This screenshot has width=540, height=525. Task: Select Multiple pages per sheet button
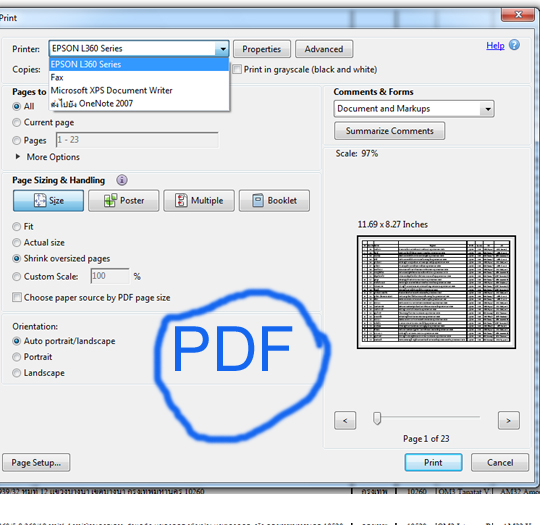199,200
